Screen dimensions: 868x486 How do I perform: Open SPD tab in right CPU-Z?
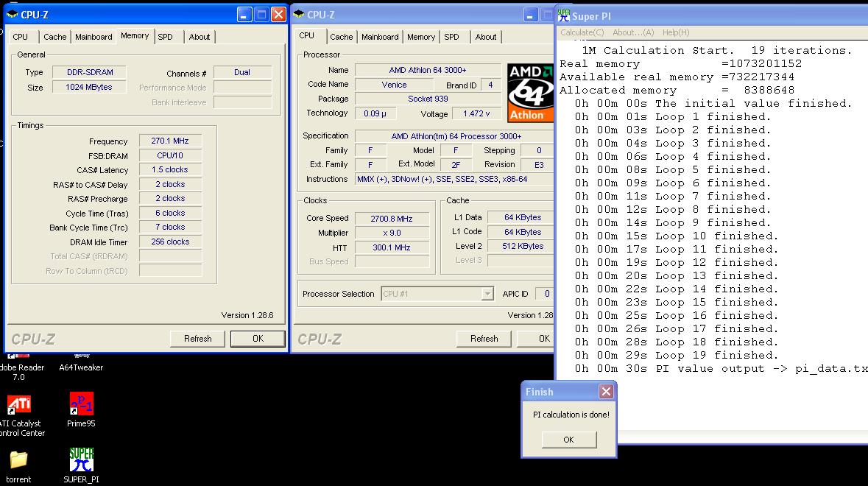point(451,37)
